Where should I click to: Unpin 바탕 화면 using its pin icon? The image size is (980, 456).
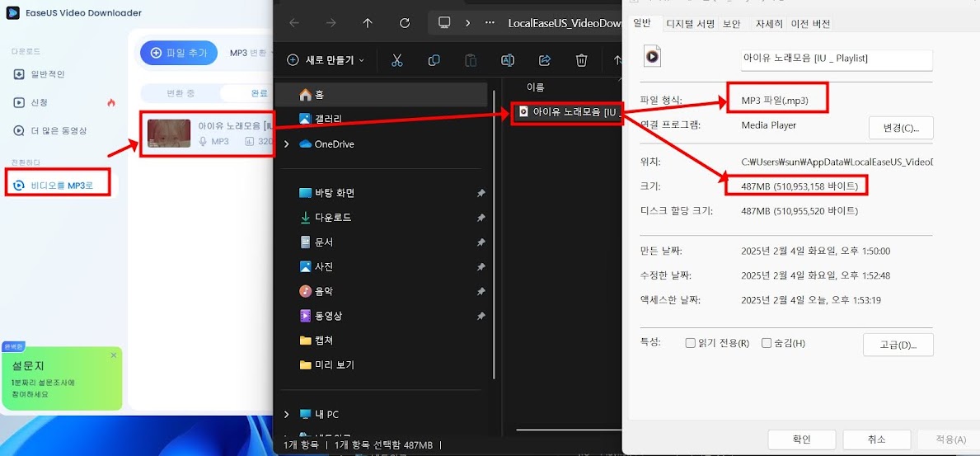click(481, 194)
